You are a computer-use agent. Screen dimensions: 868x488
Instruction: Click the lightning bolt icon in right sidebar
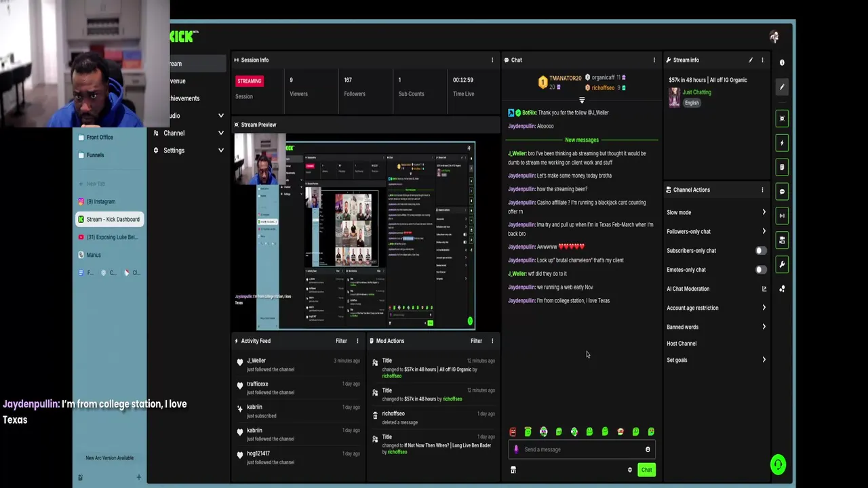pyautogui.click(x=782, y=143)
